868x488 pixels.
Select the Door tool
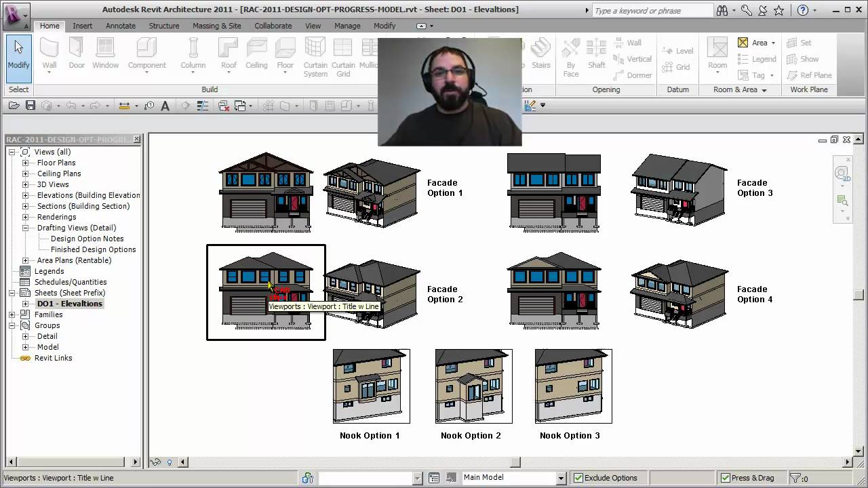(76, 54)
